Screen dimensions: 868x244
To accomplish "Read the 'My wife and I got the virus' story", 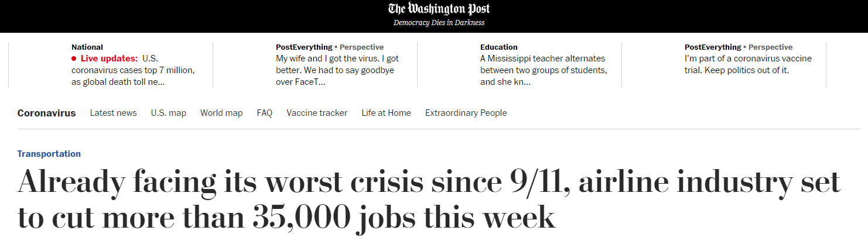I will pyautogui.click(x=337, y=70).
